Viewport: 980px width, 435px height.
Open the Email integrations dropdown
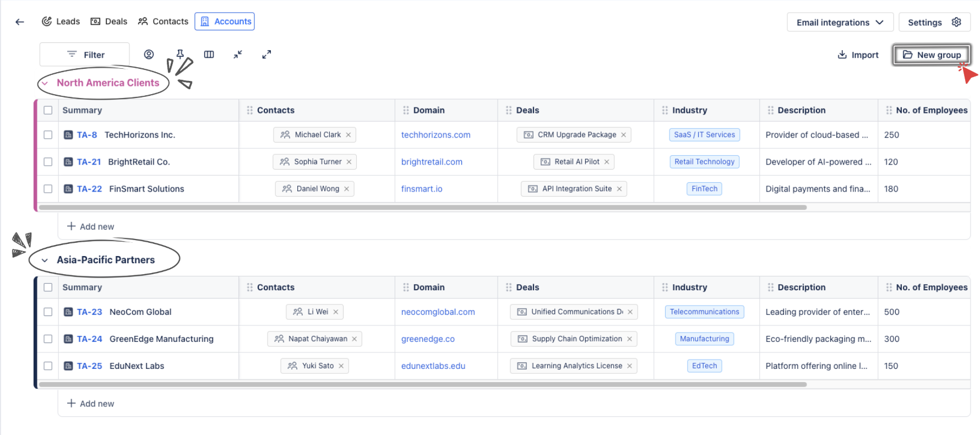click(840, 22)
